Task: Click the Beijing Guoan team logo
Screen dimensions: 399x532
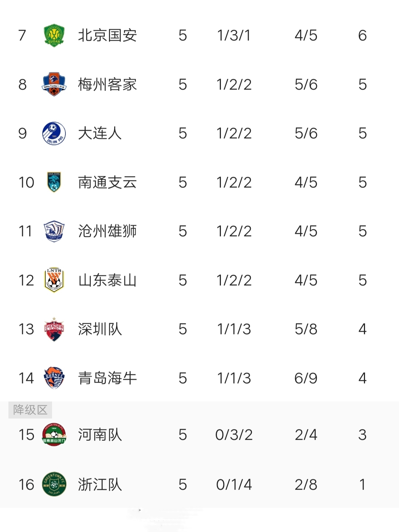Action: (x=54, y=36)
